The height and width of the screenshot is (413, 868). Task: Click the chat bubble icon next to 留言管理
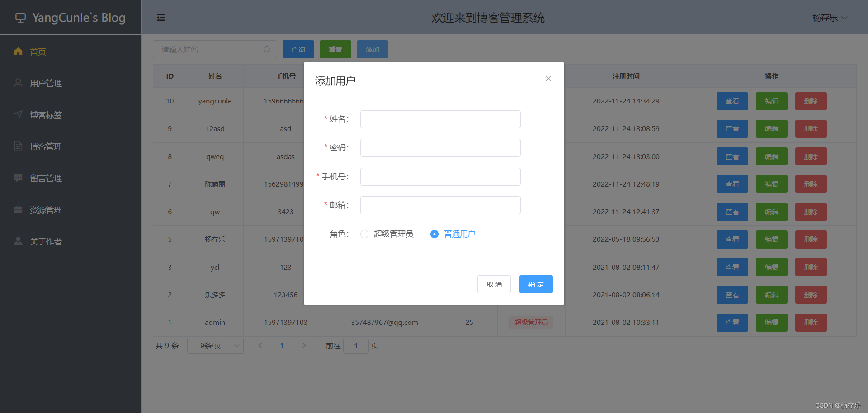coord(18,178)
